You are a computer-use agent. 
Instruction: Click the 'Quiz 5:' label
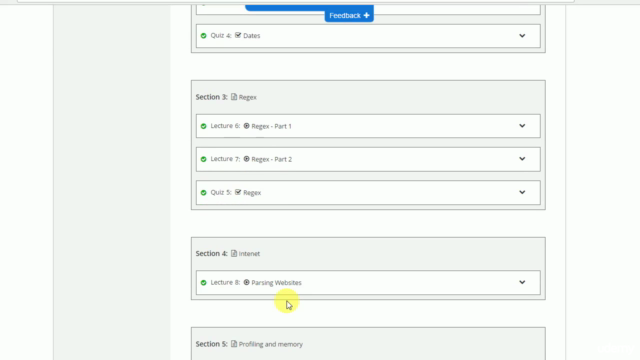[221, 192]
